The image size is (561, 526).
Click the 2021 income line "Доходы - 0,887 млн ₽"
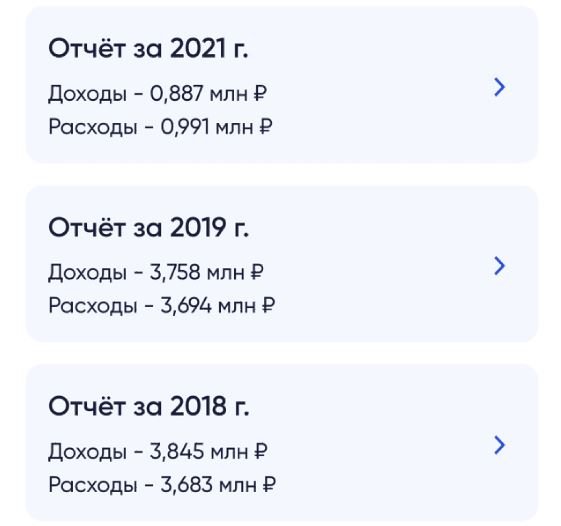point(157,94)
